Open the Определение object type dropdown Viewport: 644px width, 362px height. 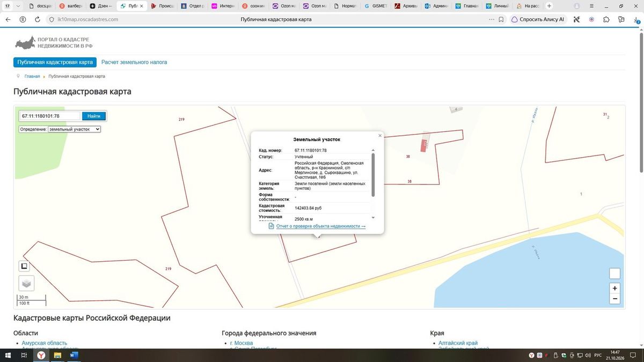pos(75,129)
